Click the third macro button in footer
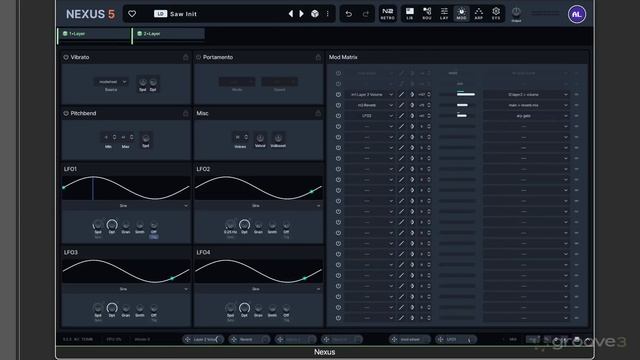The image size is (640, 360). [x=296, y=339]
